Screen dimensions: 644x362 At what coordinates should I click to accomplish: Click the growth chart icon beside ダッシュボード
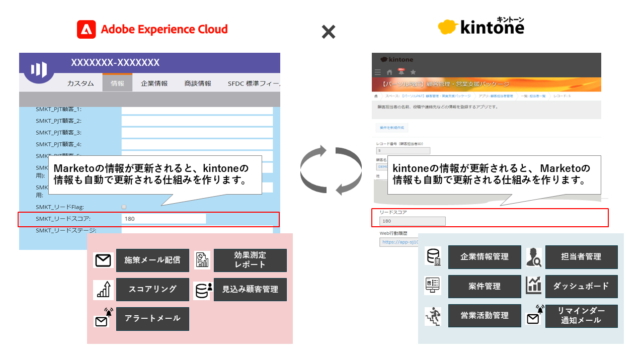533,286
